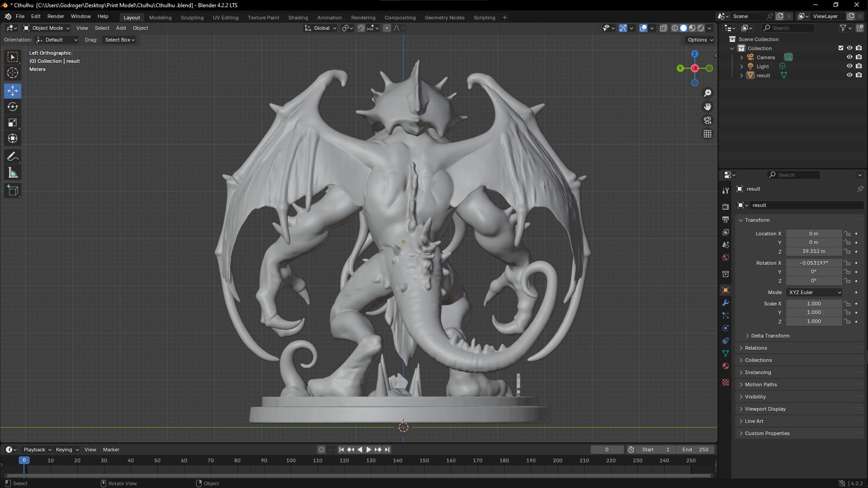
Task: Open the Object Mode dropdown
Action: (47, 28)
